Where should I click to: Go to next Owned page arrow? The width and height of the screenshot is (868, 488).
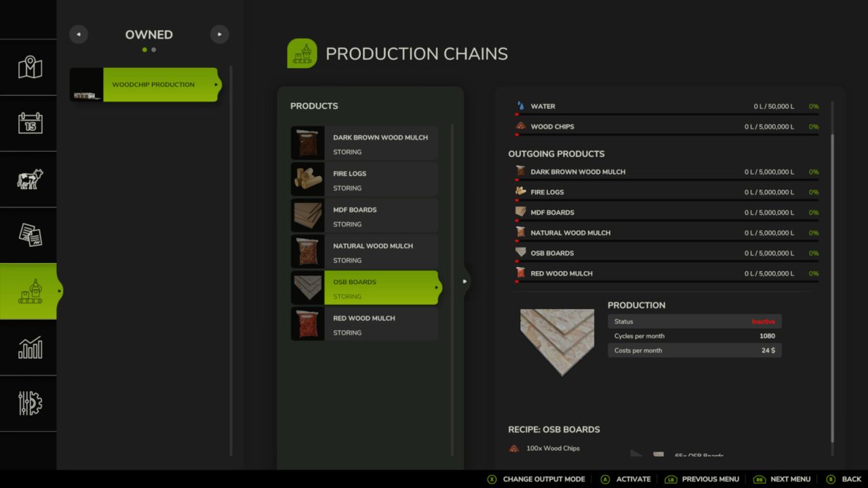(219, 35)
